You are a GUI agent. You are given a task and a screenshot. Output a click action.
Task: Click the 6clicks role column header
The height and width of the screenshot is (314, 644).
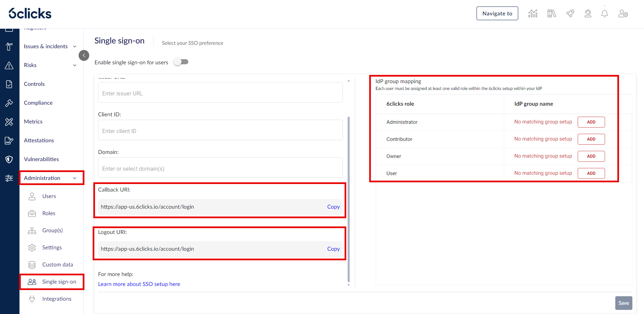coord(400,104)
